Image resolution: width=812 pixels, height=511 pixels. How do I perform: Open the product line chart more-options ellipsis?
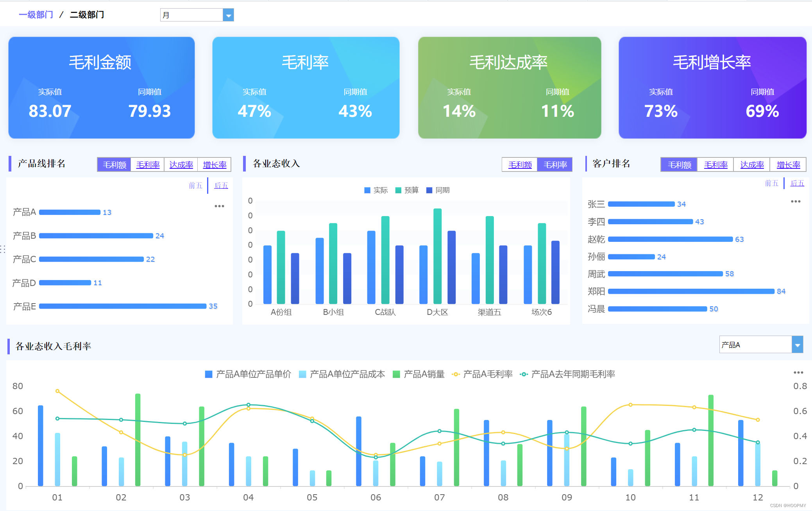point(219,206)
